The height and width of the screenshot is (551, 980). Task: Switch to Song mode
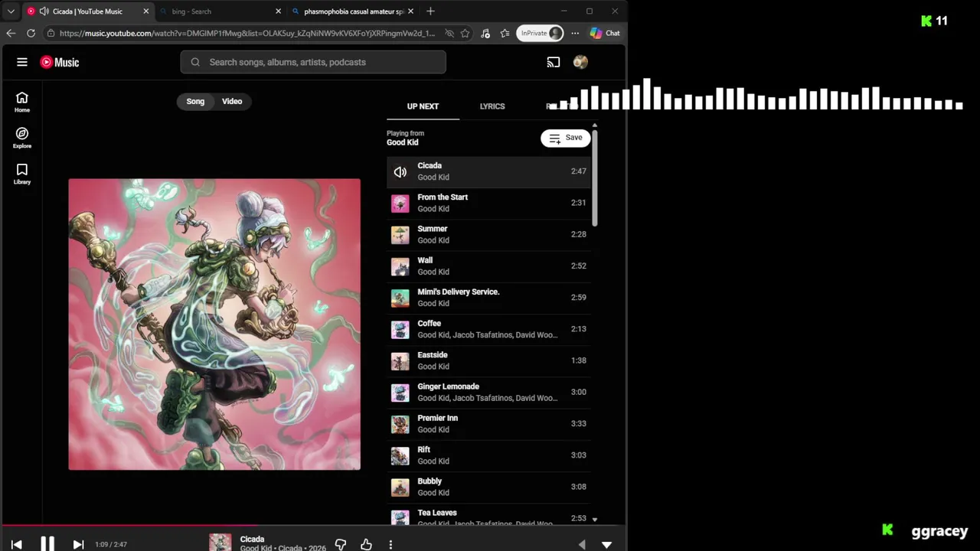[x=195, y=101]
